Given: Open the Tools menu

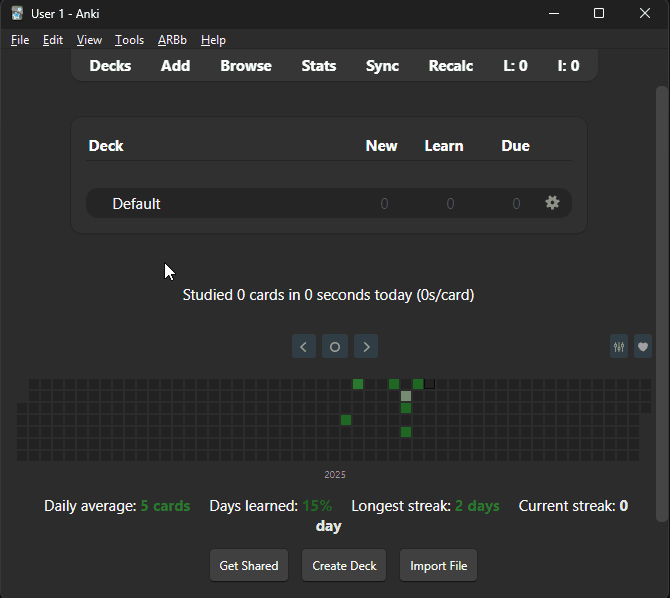Looking at the screenshot, I should pyautogui.click(x=129, y=40).
